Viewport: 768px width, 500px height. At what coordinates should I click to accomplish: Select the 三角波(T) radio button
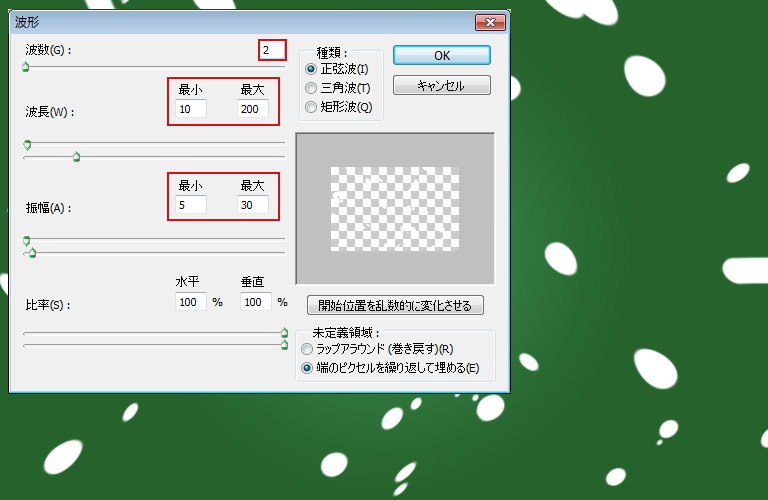(x=311, y=88)
